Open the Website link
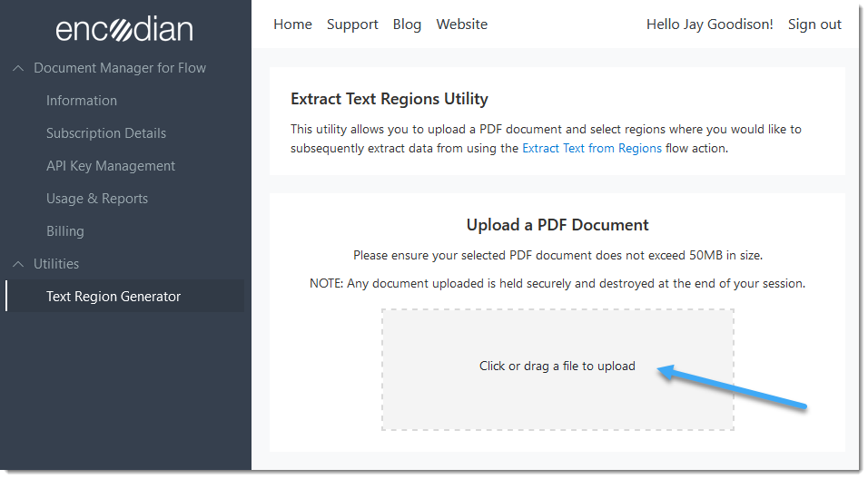Viewport: 868px width, 479px height. click(x=461, y=24)
